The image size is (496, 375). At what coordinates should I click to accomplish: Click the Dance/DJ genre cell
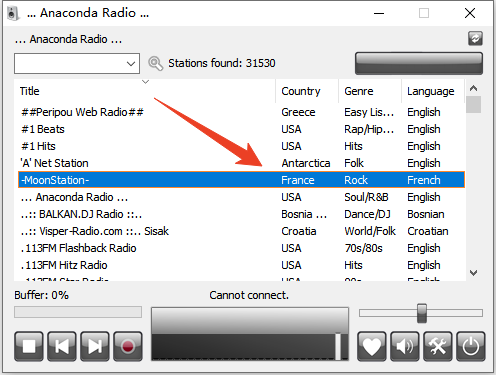367,214
